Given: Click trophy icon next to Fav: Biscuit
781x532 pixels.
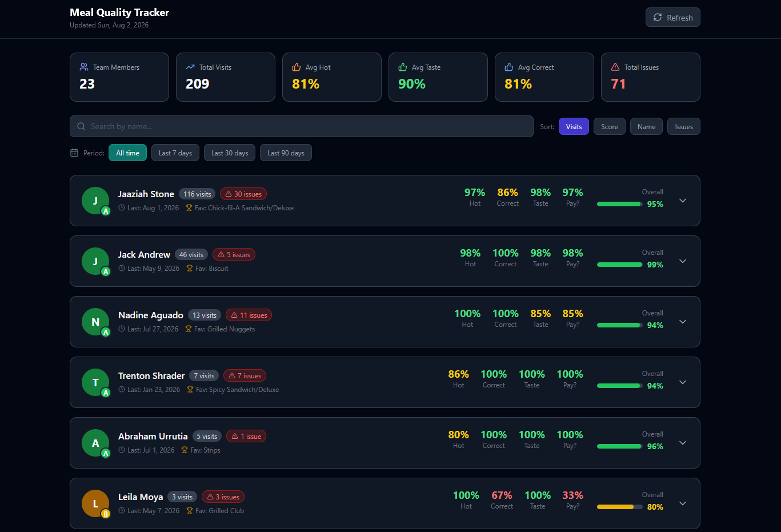Looking at the screenshot, I should pyautogui.click(x=190, y=269).
